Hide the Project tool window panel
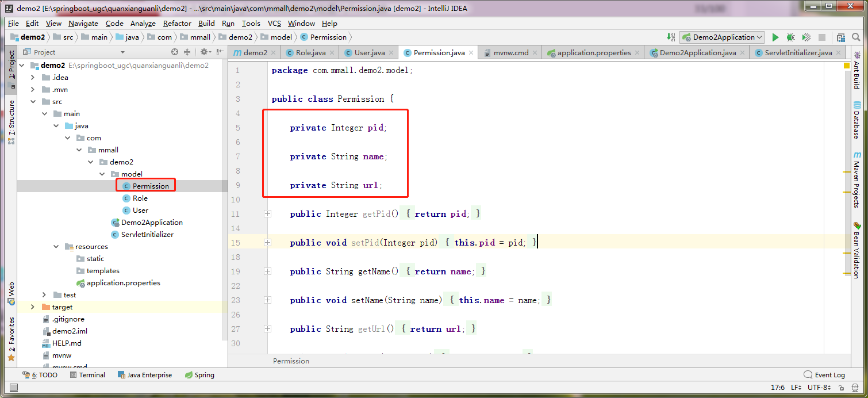 (x=219, y=52)
